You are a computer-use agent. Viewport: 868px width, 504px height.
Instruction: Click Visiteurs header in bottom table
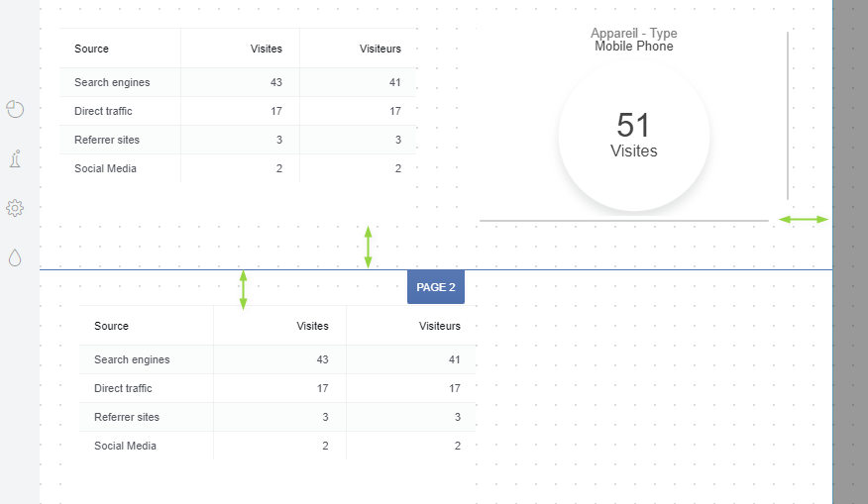pyautogui.click(x=440, y=326)
